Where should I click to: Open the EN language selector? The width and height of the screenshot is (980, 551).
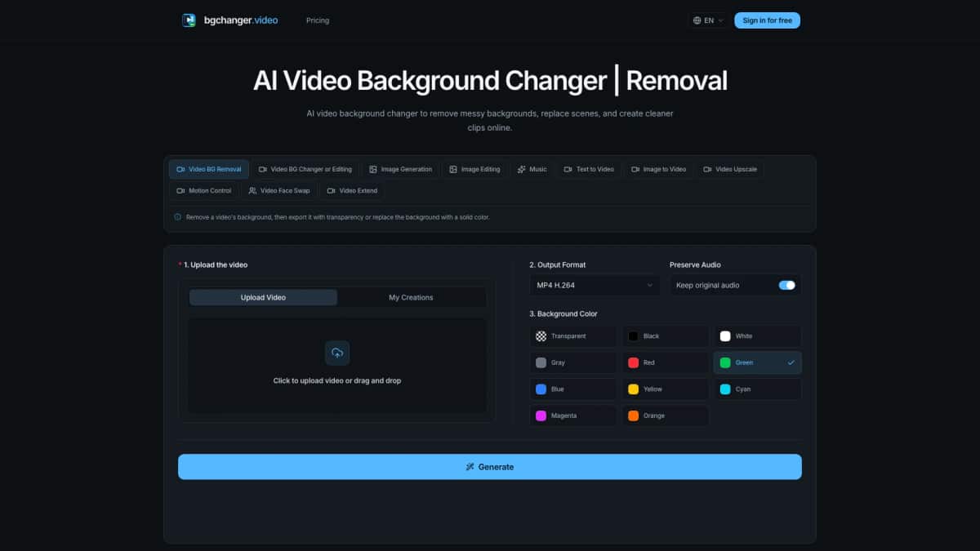(x=708, y=20)
